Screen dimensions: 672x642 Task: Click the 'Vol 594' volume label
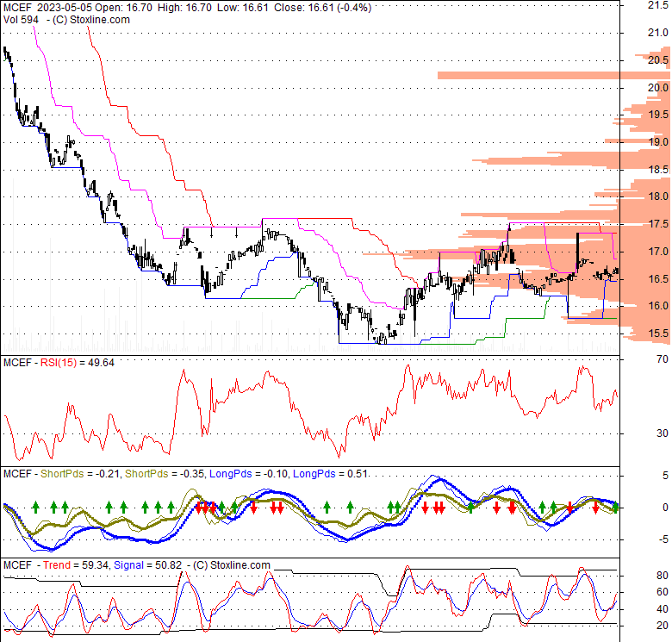point(21,20)
